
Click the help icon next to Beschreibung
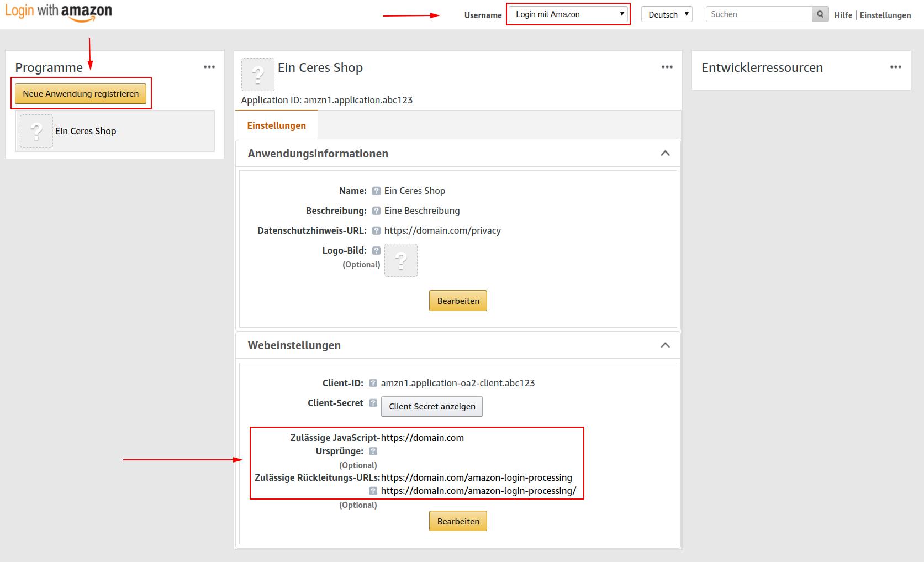pyautogui.click(x=376, y=211)
